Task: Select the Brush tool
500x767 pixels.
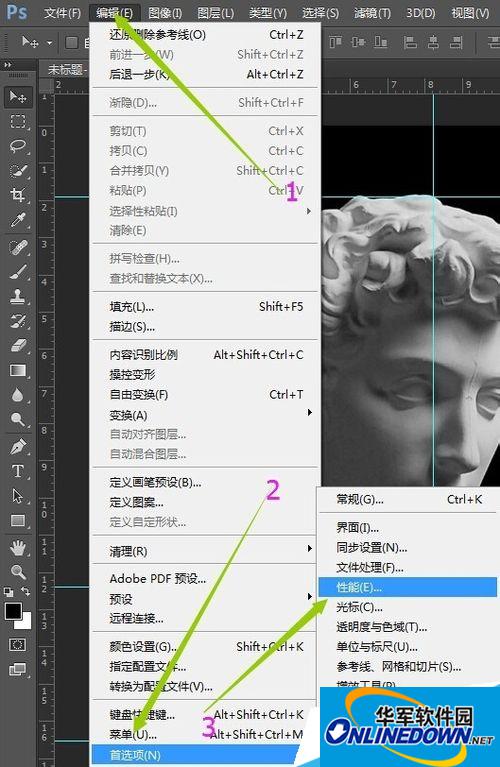Action: [18, 272]
